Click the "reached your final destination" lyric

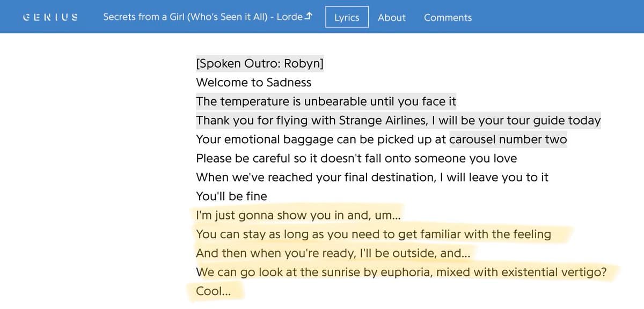point(372,178)
